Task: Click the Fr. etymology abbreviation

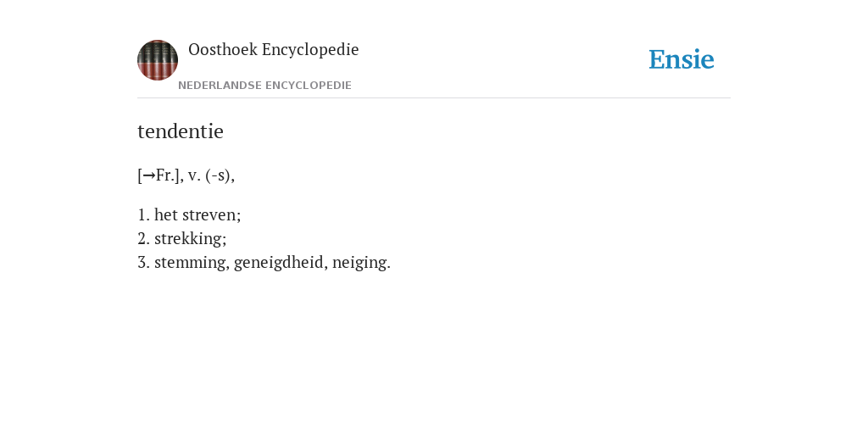Action: pos(165,175)
